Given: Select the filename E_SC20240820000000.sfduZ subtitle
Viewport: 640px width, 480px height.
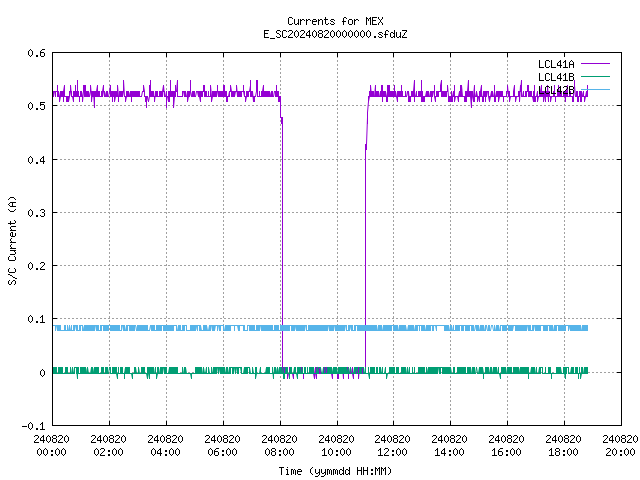Looking at the screenshot, I should coord(335,34).
